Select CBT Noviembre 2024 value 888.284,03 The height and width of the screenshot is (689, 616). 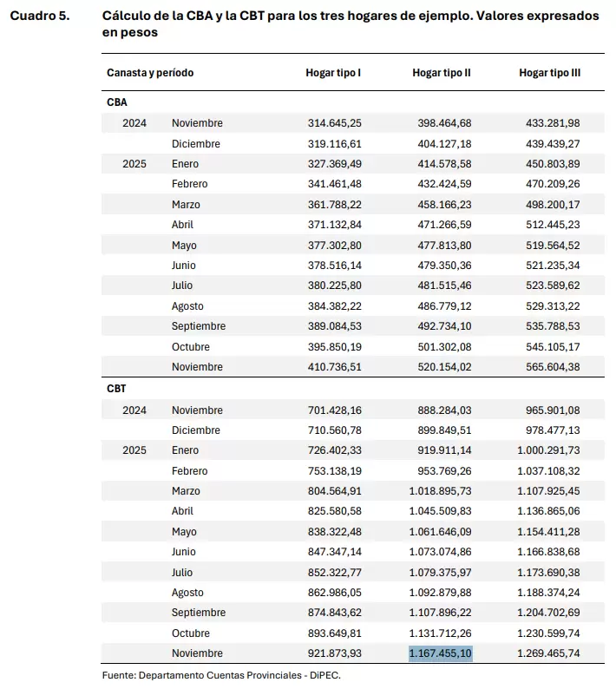(x=444, y=410)
